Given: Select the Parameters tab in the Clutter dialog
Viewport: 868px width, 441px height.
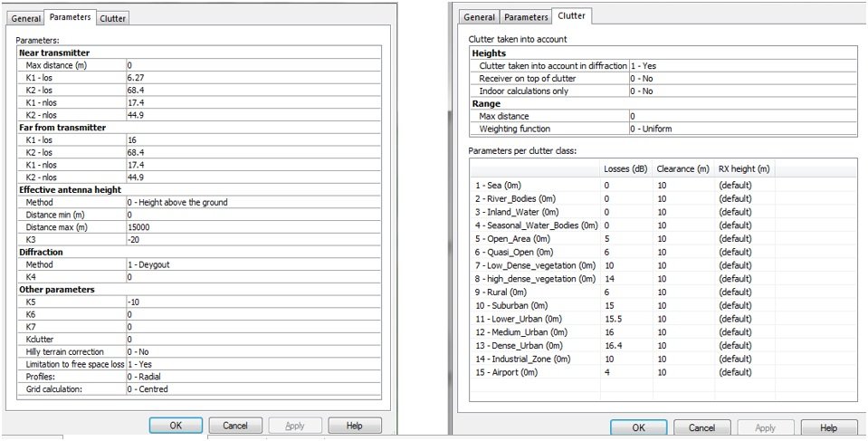Looking at the screenshot, I should pyautogui.click(x=526, y=17).
